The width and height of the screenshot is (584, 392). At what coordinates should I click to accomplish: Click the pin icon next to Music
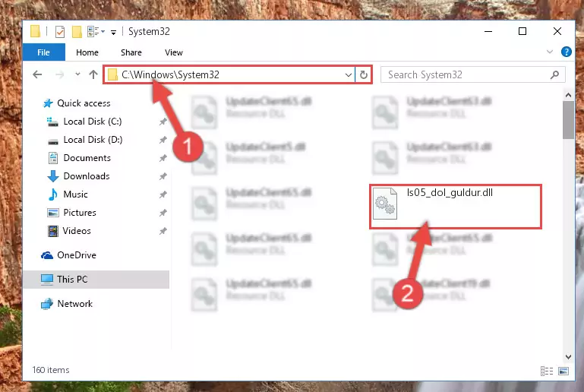163,194
